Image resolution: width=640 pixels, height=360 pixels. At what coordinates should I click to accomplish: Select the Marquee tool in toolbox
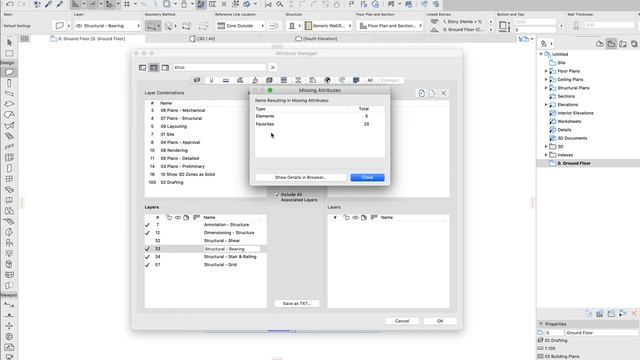[x=9, y=53]
